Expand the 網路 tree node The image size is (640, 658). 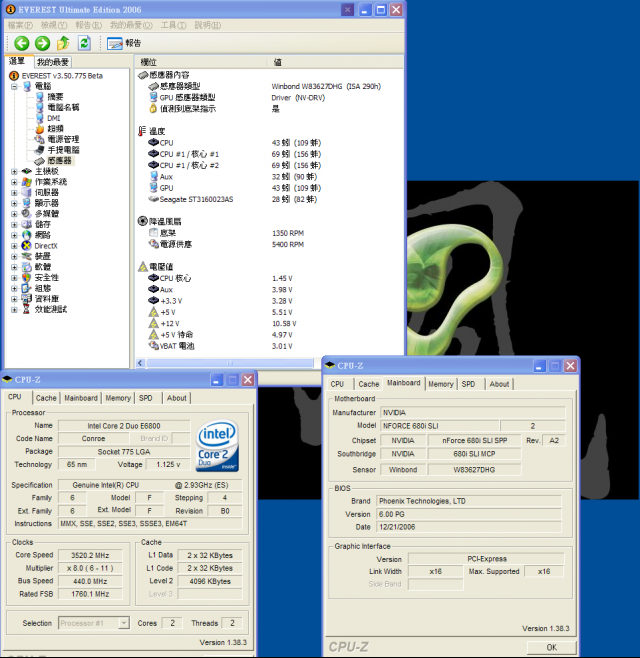click(x=14, y=235)
